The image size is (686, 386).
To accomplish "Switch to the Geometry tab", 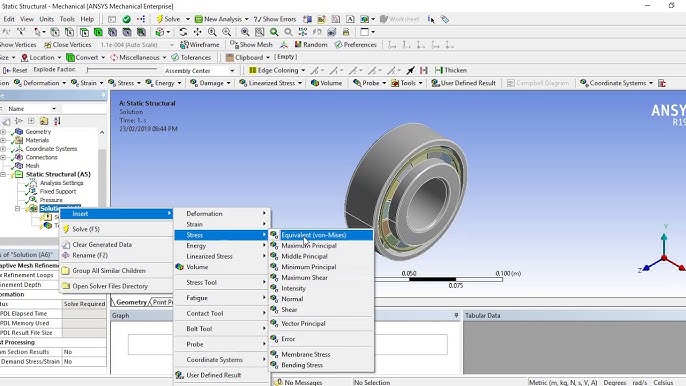I will pyautogui.click(x=131, y=302).
